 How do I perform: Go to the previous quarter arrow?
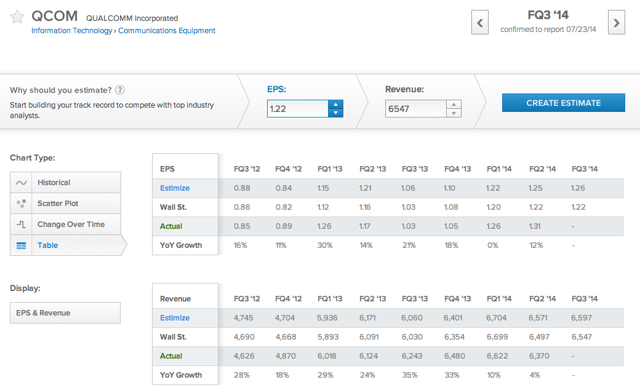click(x=480, y=23)
